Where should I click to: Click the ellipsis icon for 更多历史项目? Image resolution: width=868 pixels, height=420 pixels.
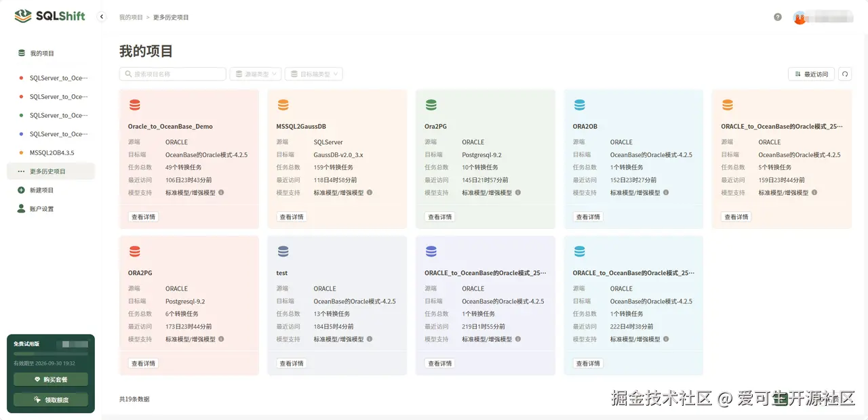click(x=21, y=171)
